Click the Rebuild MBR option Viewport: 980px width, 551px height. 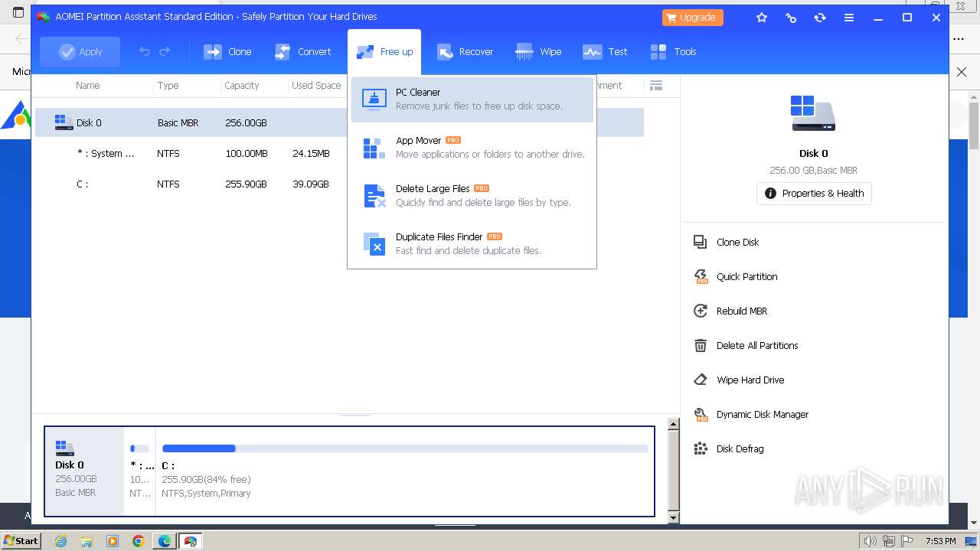coord(741,311)
